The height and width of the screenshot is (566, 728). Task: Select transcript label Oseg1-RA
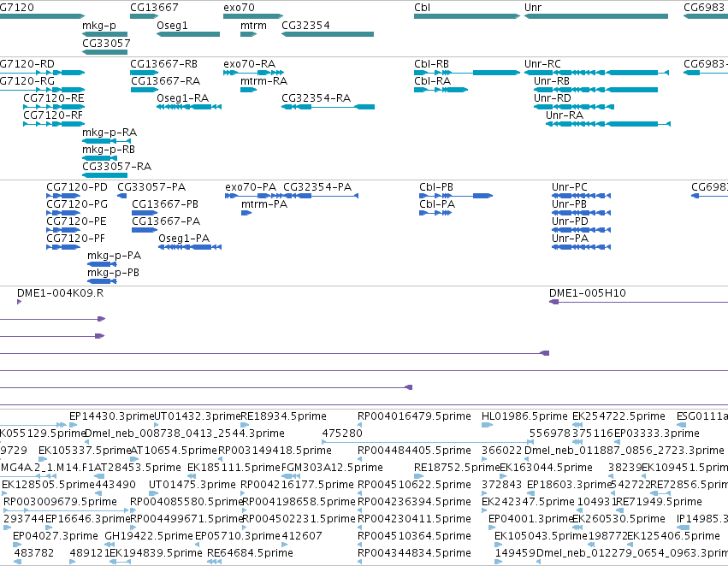point(183,97)
